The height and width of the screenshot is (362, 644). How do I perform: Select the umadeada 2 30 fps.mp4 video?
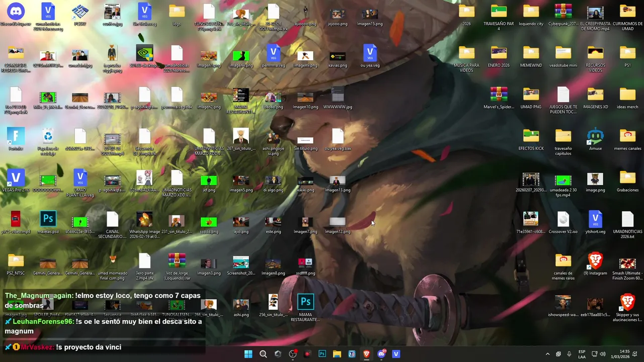(563, 180)
